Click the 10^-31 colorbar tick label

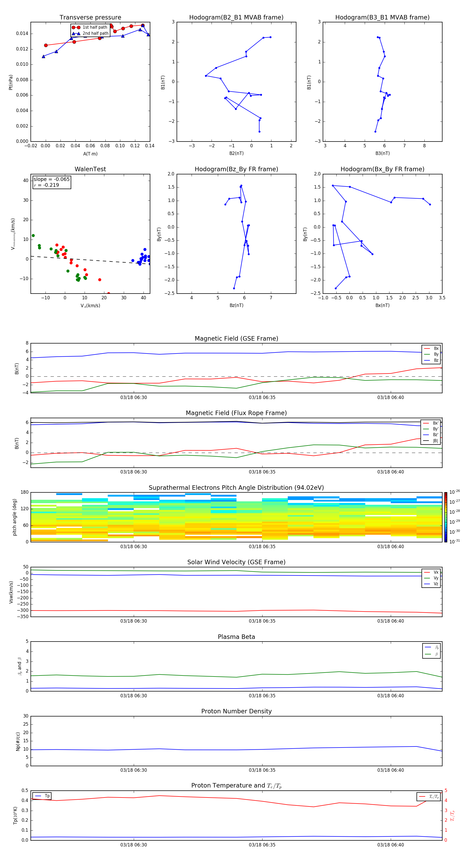(455, 542)
